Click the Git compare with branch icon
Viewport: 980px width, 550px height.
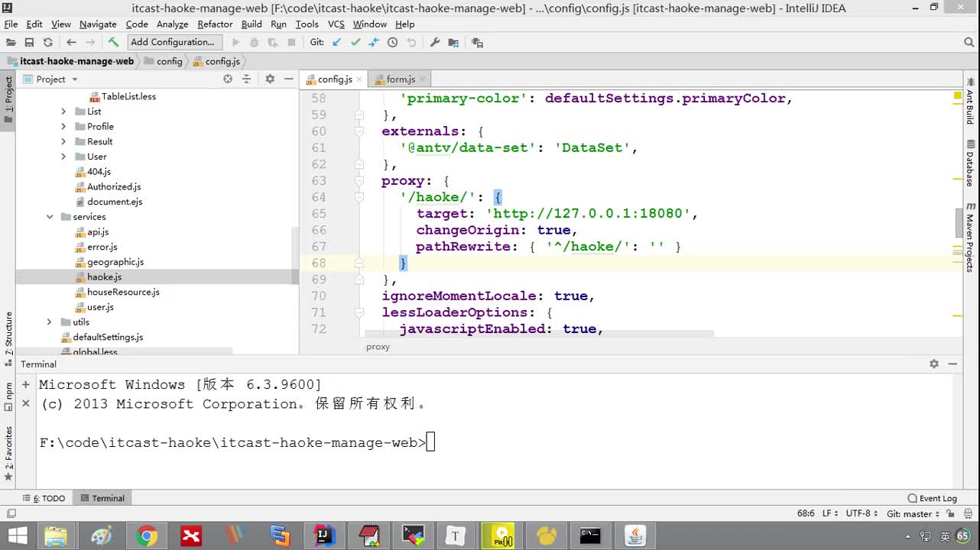tap(374, 43)
